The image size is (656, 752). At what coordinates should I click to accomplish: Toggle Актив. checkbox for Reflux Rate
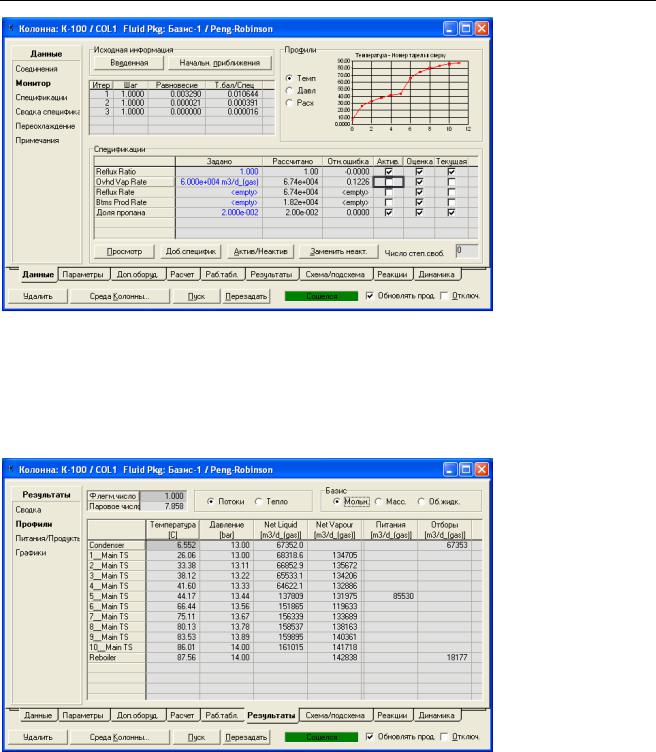coord(388,192)
